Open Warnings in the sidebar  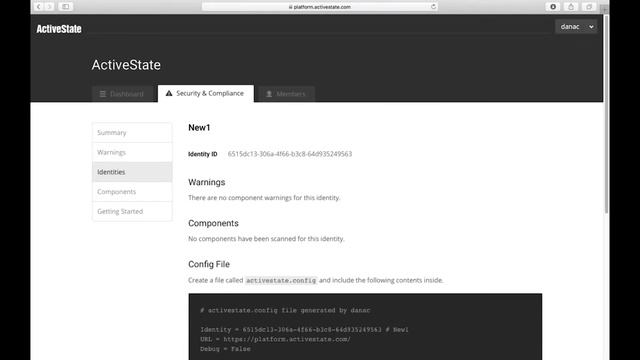132,152
